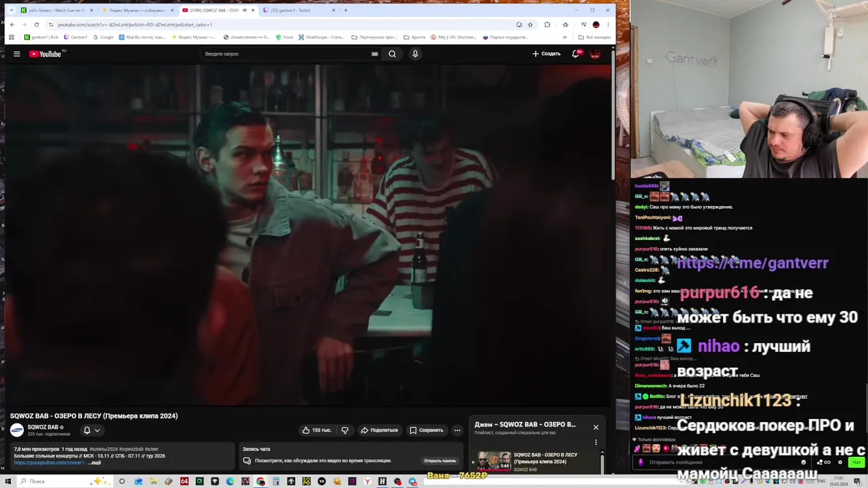Like the video (153 тыс.)
Image resolution: width=868 pixels, height=488 pixels.
[x=317, y=430]
